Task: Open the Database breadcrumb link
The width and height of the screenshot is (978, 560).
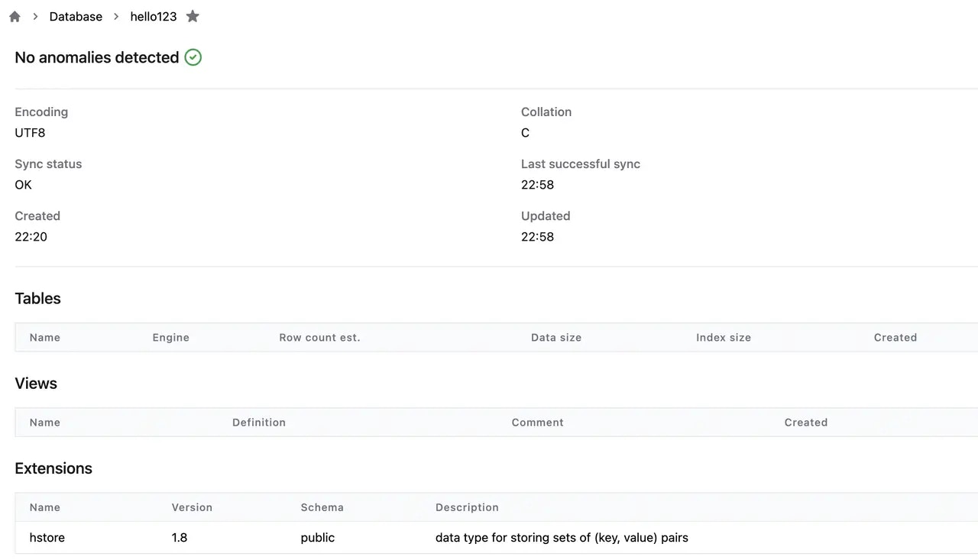Action: click(x=76, y=17)
